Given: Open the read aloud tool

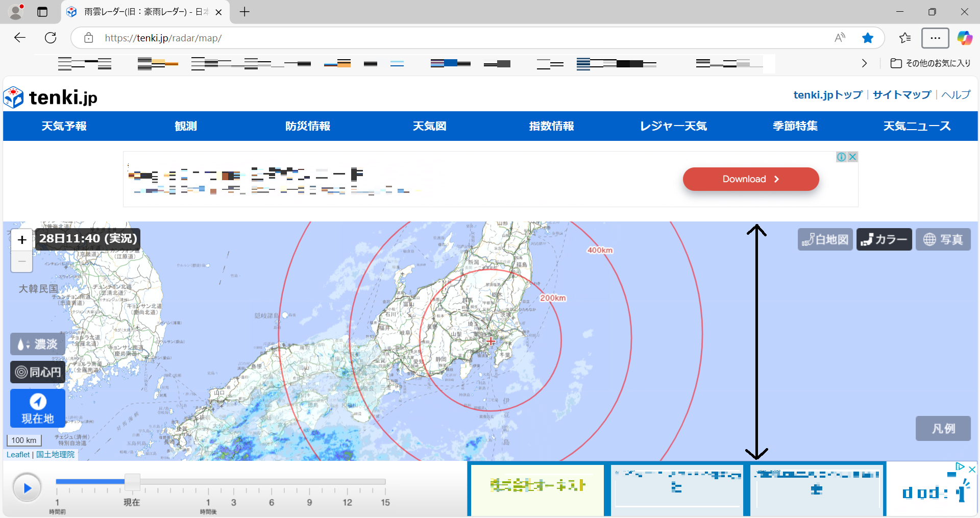Looking at the screenshot, I should [840, 38].
